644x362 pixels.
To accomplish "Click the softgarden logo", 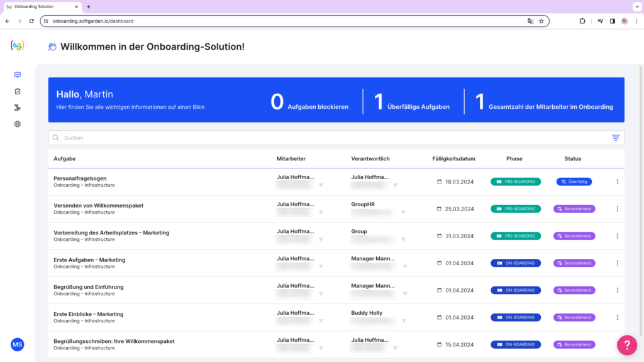I will click(18, 46).
